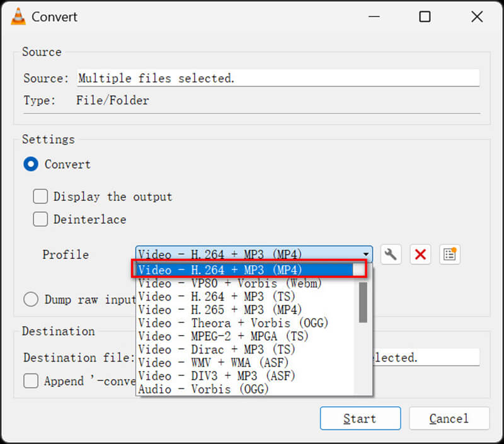Toggle the Append '-converted' checkbox
Viewport: 504px width, 444px height.
[31, 381]
